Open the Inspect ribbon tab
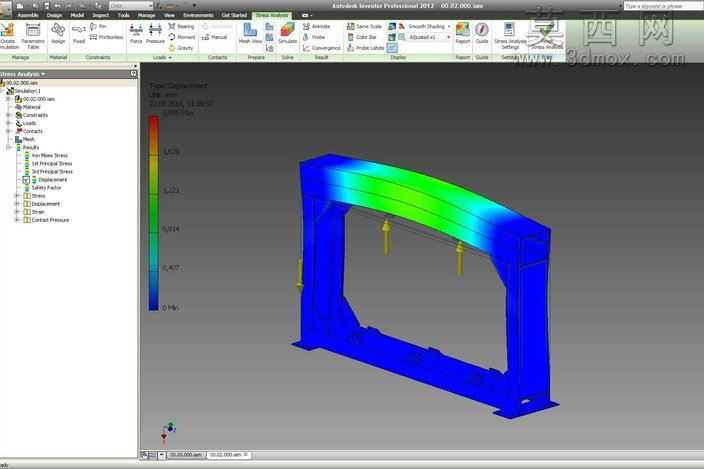Image resolution: width=704 pixels, height=469 pixels. (x=101, y=15)
